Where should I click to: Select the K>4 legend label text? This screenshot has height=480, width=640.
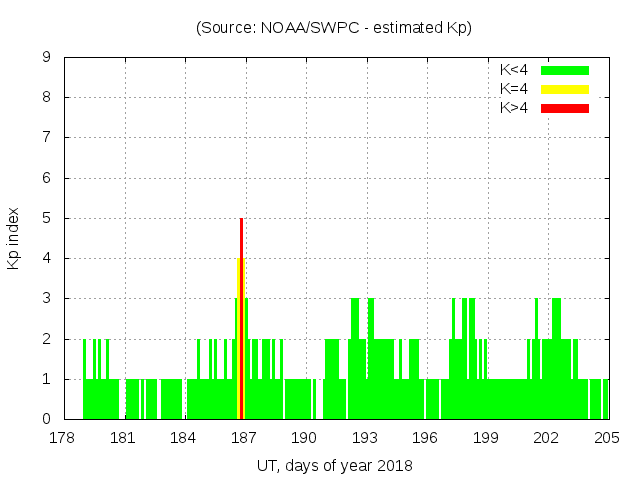pyautogui.click(x=514, y=108)
